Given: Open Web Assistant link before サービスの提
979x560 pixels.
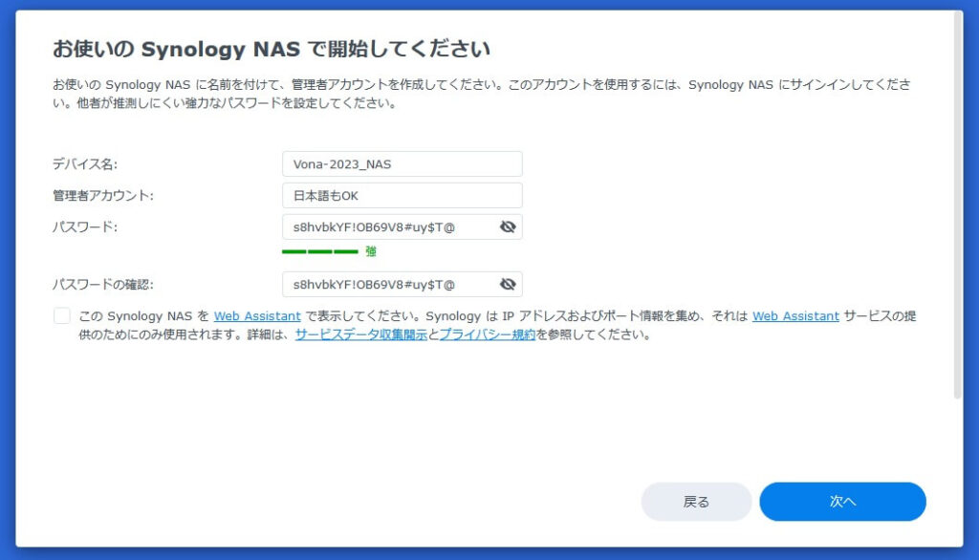Looking at the screenshot, I should [795, 316].
